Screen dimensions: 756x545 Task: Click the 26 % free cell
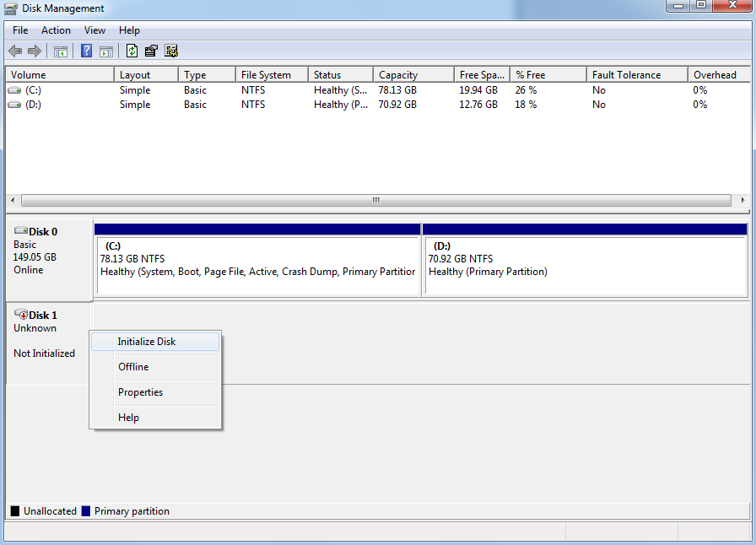tap(526, 90)
